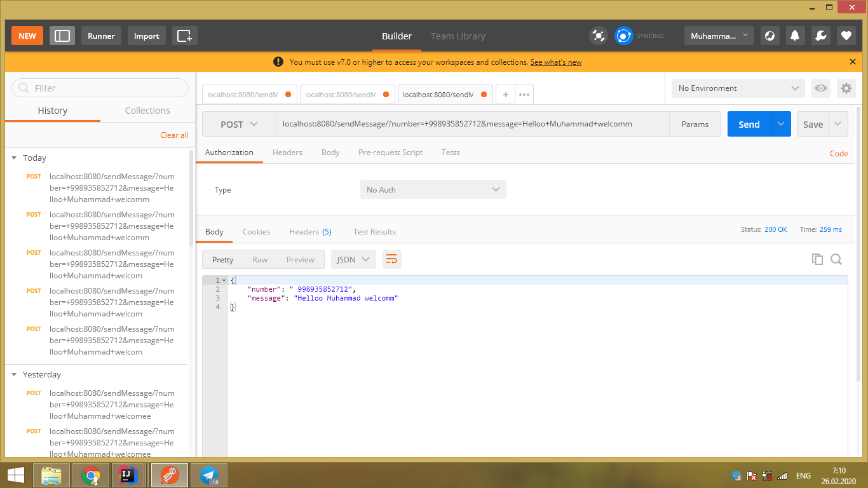Click the history panel scrollbar
This screenshot has height=488, width=868.
pyautogui.click(x=191, y=198)
